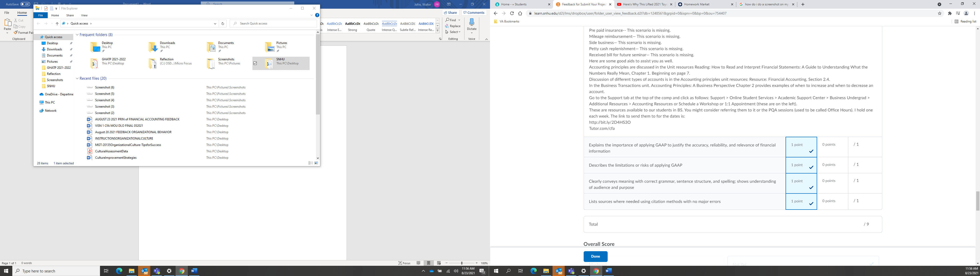Screen dimensions: 980x276
Task: Open the Select dropdown in Word's Editing group
Action: click(x=453, y=32)
